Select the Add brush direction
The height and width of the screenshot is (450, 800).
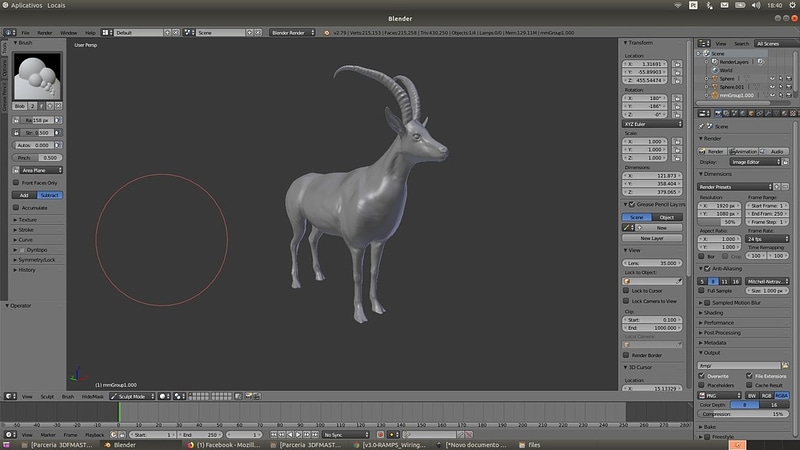24,195
